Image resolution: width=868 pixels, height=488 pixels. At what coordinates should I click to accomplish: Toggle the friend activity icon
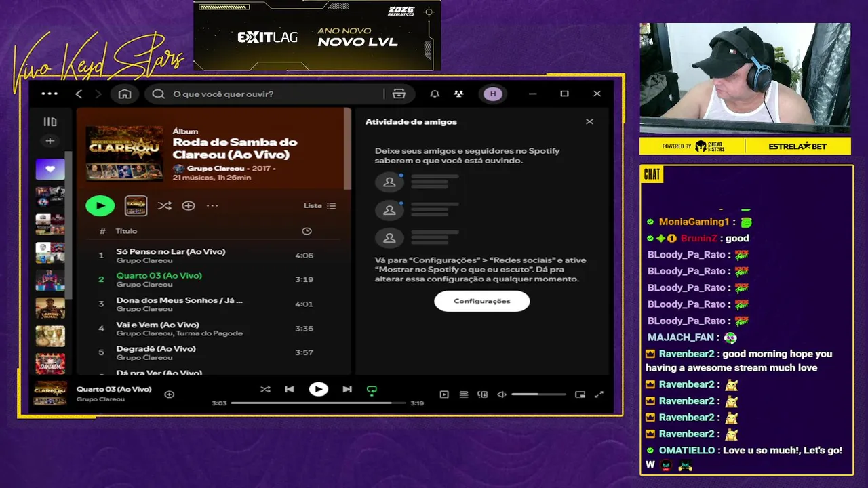[459, 94]
